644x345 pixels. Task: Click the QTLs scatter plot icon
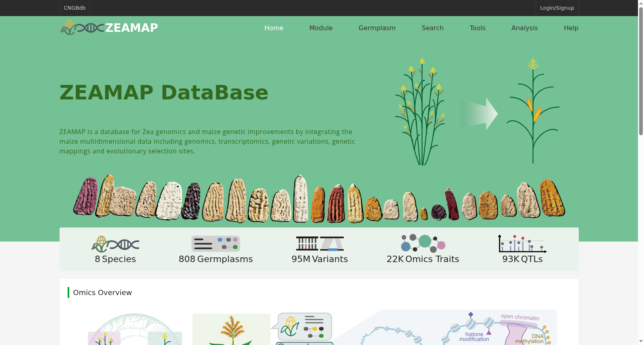pyautogui.click(x=522, y=244)
